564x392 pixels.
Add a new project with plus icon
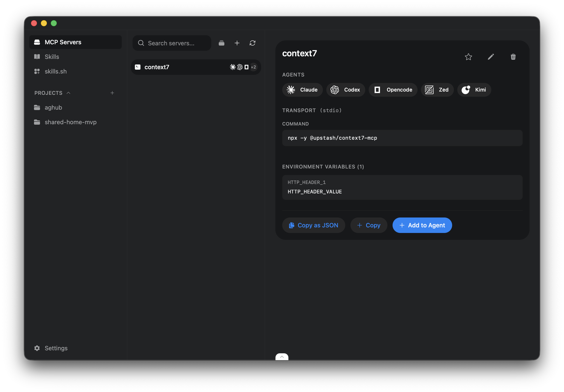click(112, 93)
